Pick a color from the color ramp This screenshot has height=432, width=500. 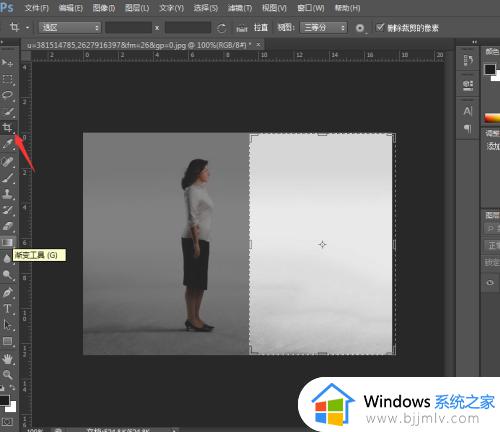pyautogui.click(x=492, y=118)
